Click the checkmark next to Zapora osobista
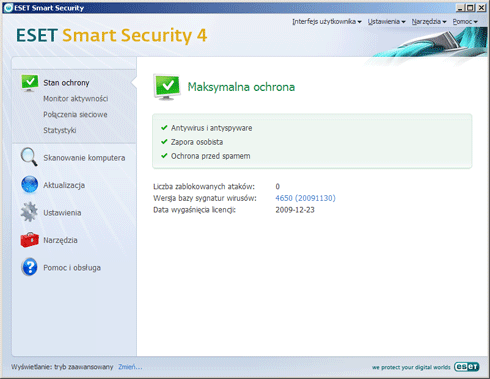Viewport: 490px width, 379px height. [x=164, y=142]
